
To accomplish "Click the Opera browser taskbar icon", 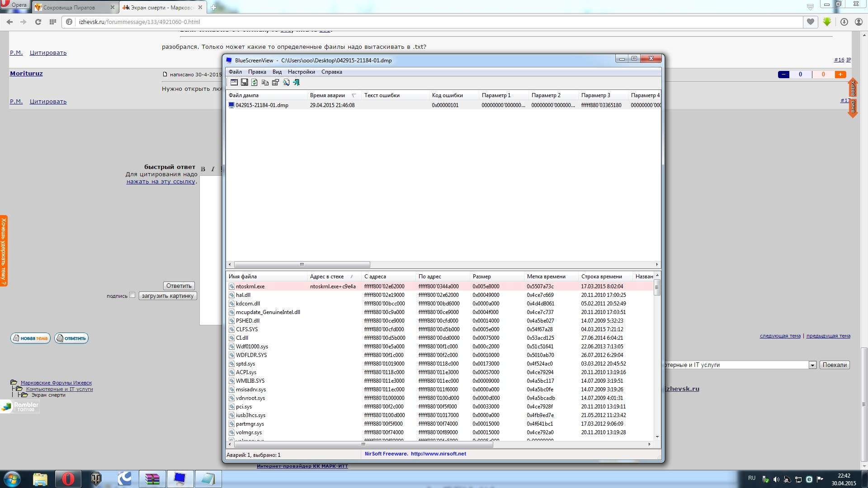I will coord(68,479).
